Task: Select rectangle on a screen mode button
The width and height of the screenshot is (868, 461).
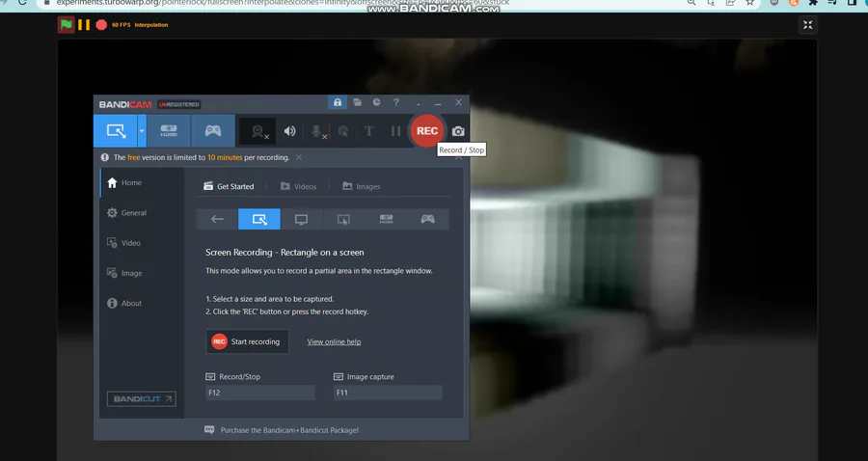Action: point(259,219)
